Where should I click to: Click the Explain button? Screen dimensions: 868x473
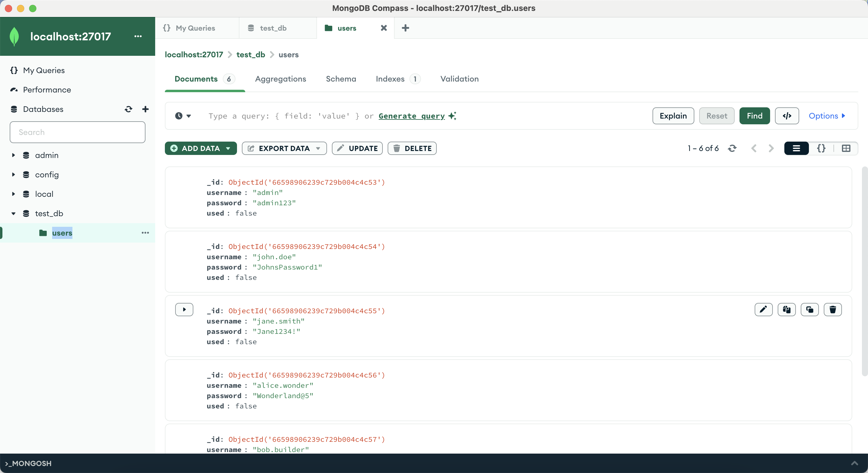(673, 116)
